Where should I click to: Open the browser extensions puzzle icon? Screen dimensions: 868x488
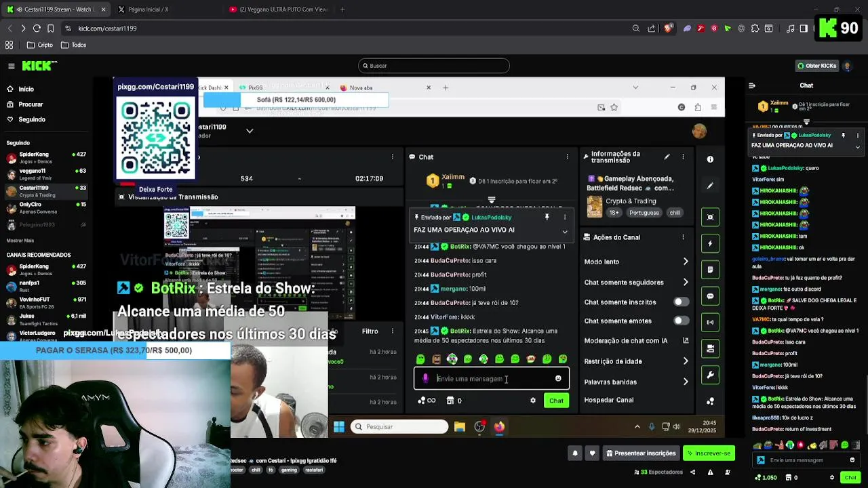pos(755,28)
